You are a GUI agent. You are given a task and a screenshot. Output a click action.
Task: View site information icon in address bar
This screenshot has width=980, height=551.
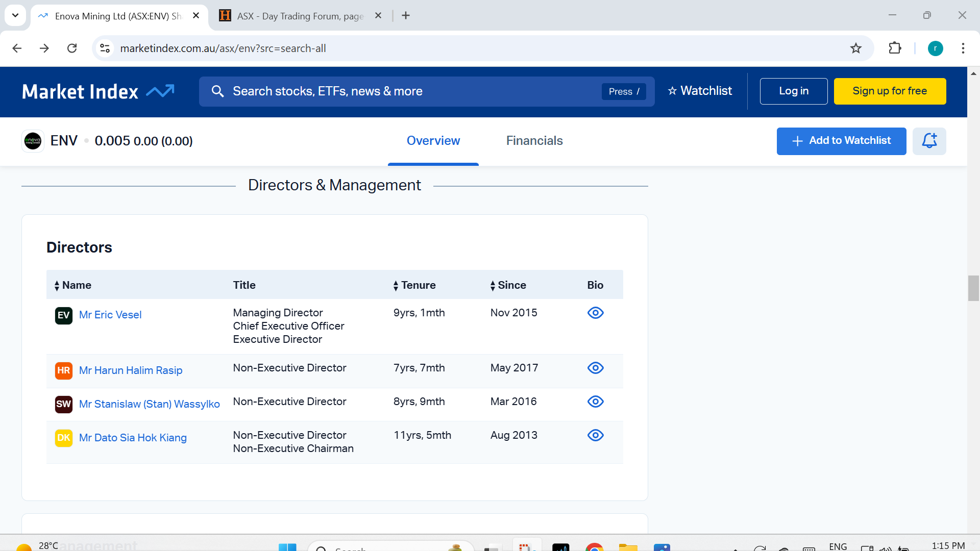(105, 48)
